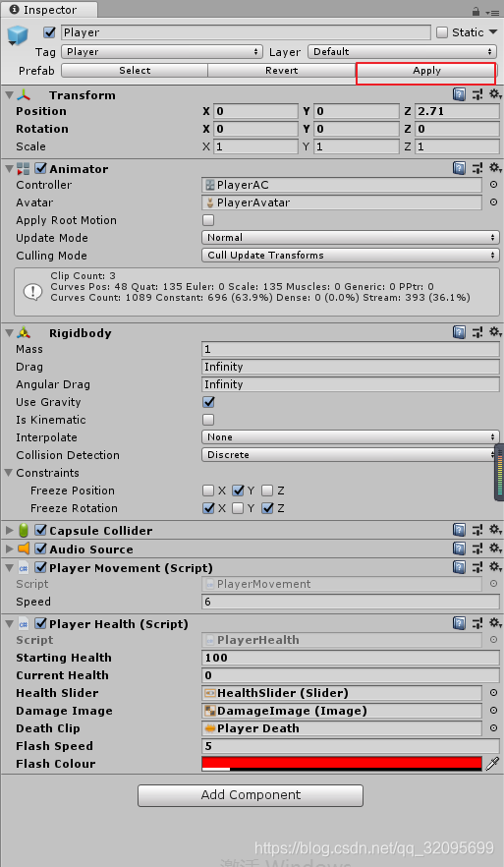Click the Movement Speed field

point(351,602)
